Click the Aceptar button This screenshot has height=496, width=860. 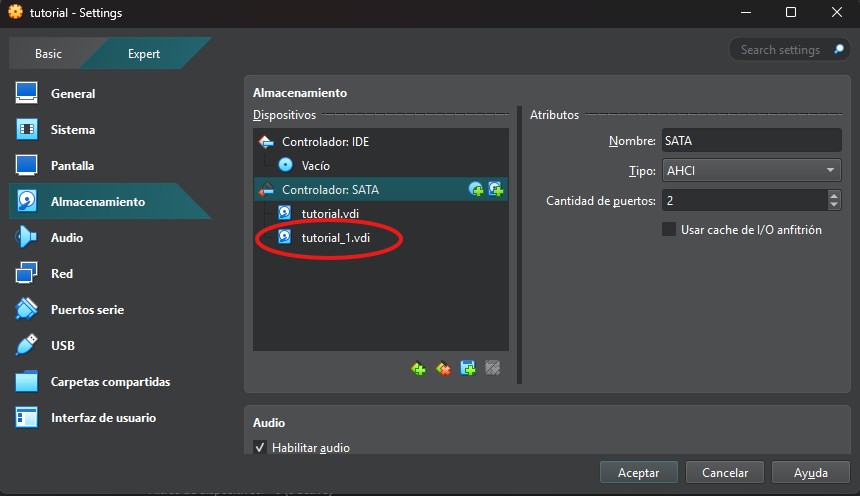point(638,472)
